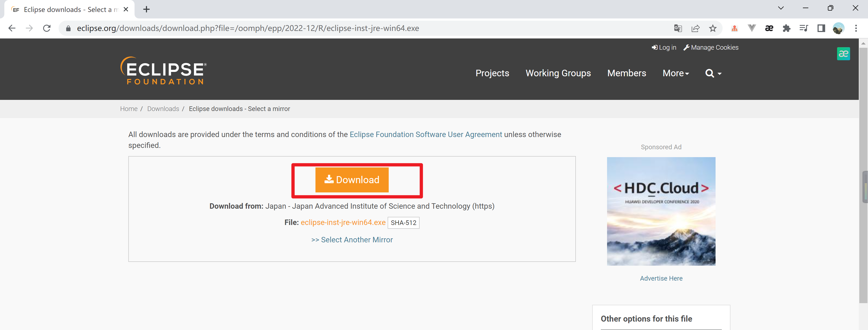Open Working Groups in the navbar
This screenshot has width=868, height=330.
pyautogui.click(x=558, y=73)
